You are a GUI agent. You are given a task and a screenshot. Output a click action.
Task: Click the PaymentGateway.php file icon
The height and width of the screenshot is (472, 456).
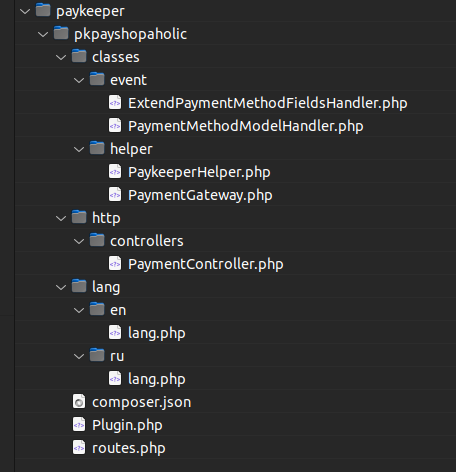point(115,194)
